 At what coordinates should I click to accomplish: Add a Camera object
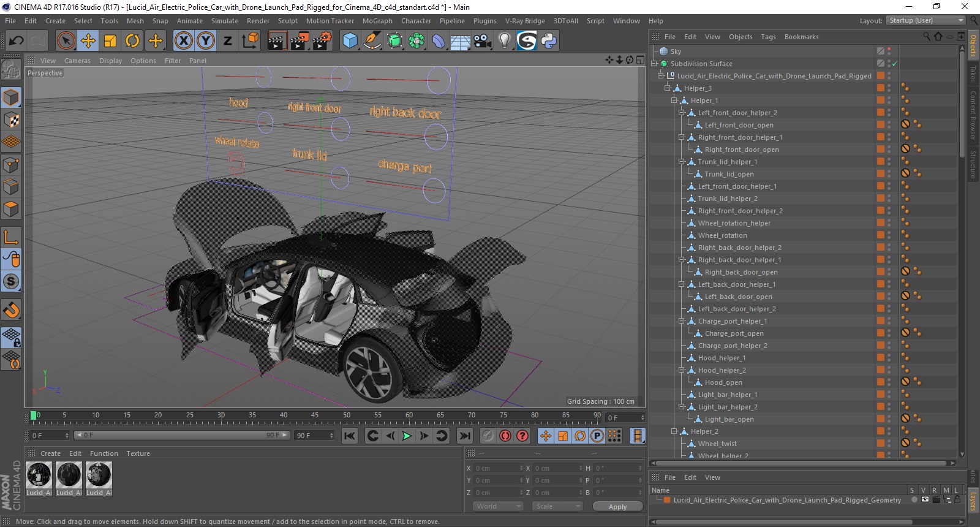click(x=483, y=41)
